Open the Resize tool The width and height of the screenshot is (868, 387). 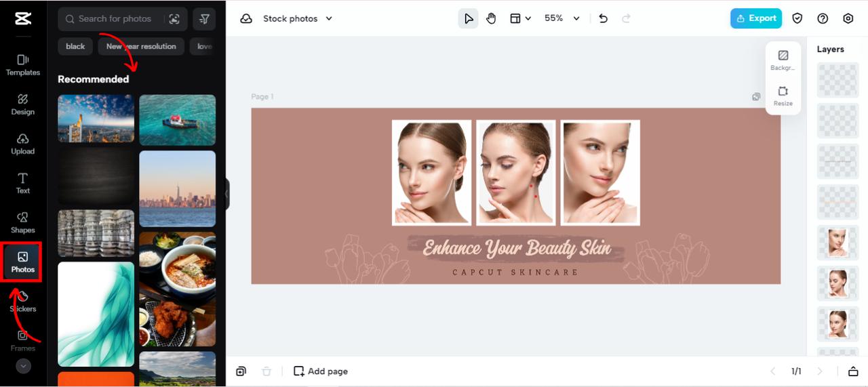[783, 96]
